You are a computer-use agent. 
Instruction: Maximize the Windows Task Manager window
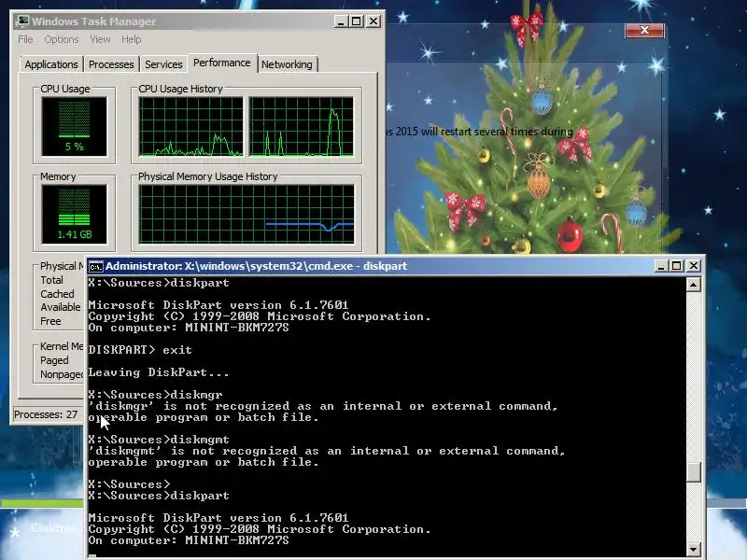[x=357, y=21]
